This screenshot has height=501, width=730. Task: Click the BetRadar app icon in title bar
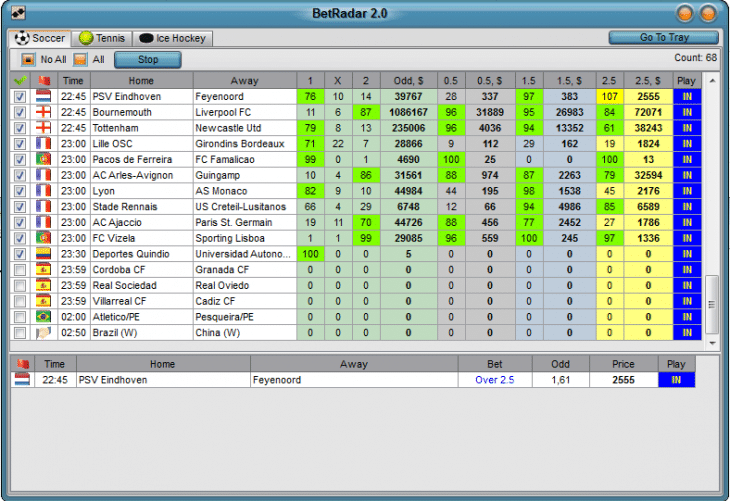tap(19, 13)
